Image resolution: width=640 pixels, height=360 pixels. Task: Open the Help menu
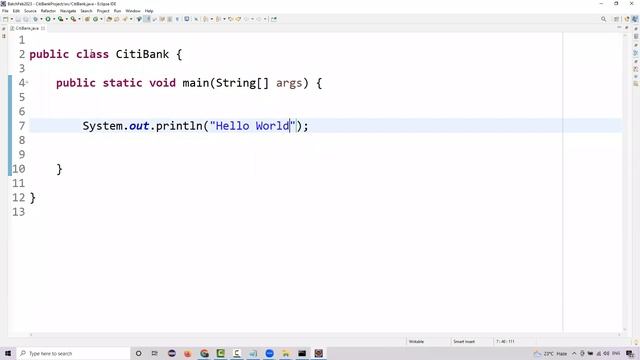pos(149,11)
